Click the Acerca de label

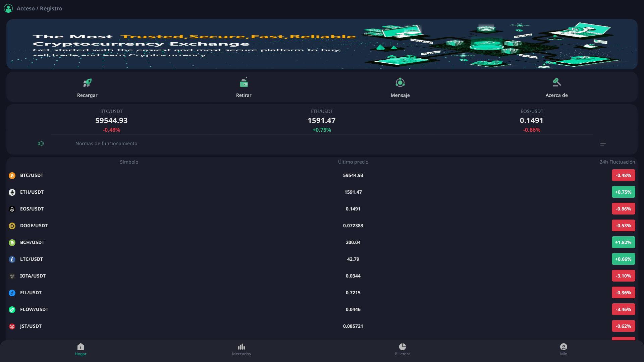(557, 95)
